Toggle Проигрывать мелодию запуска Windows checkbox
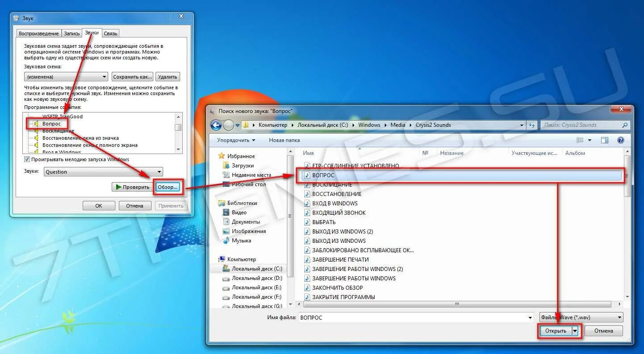The width and height of the screenshot is (644, 354). coord(27,159)
